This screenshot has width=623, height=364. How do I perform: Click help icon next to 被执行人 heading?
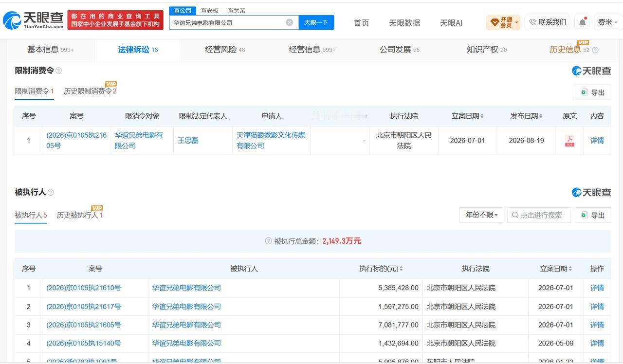(x=51, y=192)
